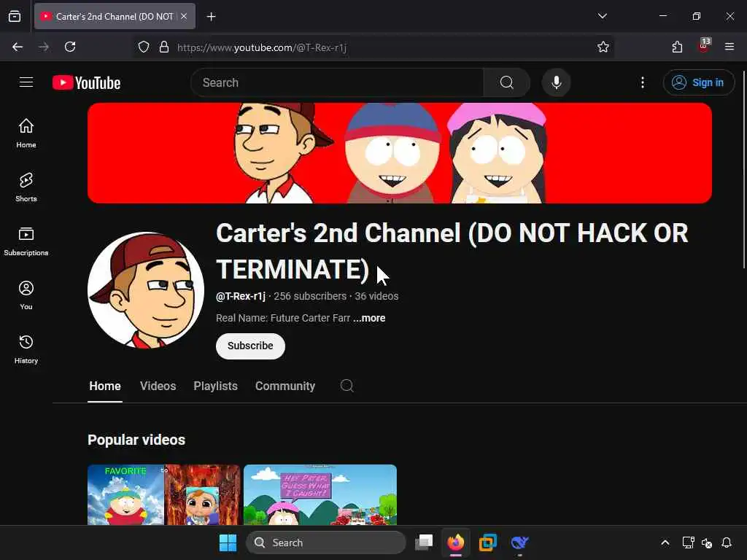747x560 pixels.
Task: Click the '256 subscribers' count text
Action: (x=310, y=296)
